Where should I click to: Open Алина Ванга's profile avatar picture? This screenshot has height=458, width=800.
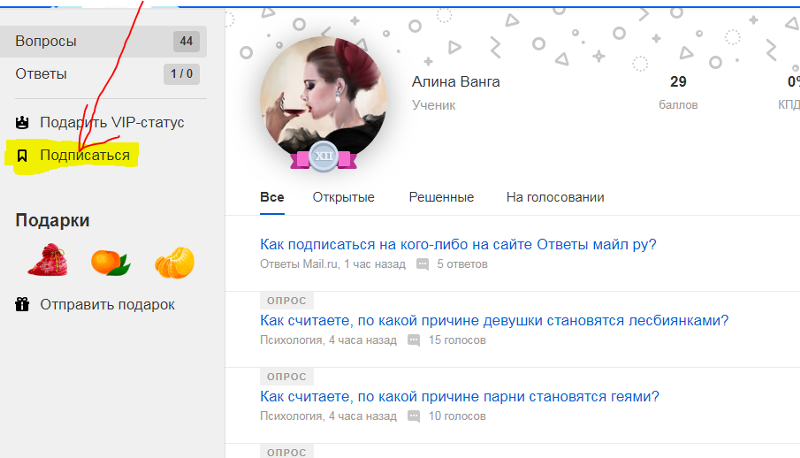point(323,99)
